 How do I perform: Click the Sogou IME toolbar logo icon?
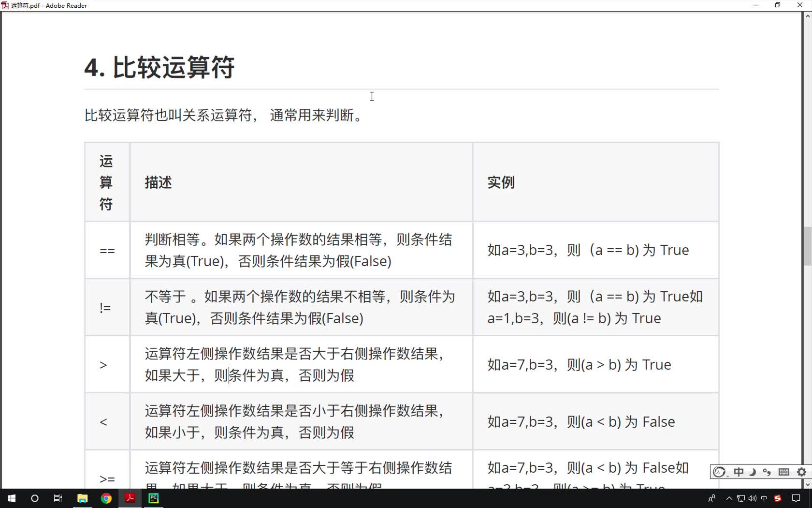(720, 472)
